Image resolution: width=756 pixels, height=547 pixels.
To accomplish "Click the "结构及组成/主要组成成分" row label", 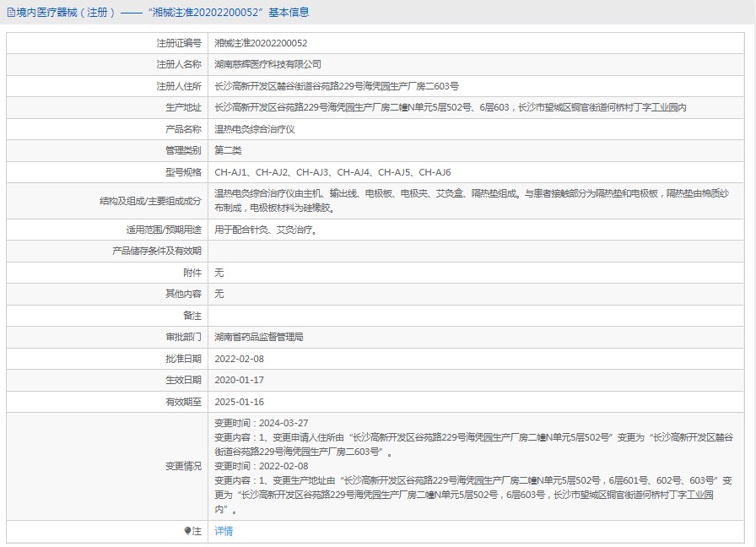I will (x=150, y=201).
